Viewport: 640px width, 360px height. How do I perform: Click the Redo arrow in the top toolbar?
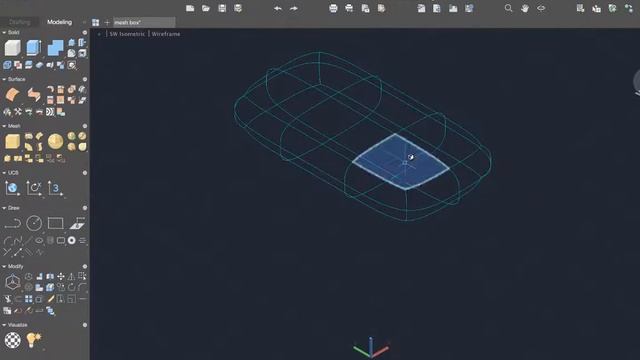(294, 8)
